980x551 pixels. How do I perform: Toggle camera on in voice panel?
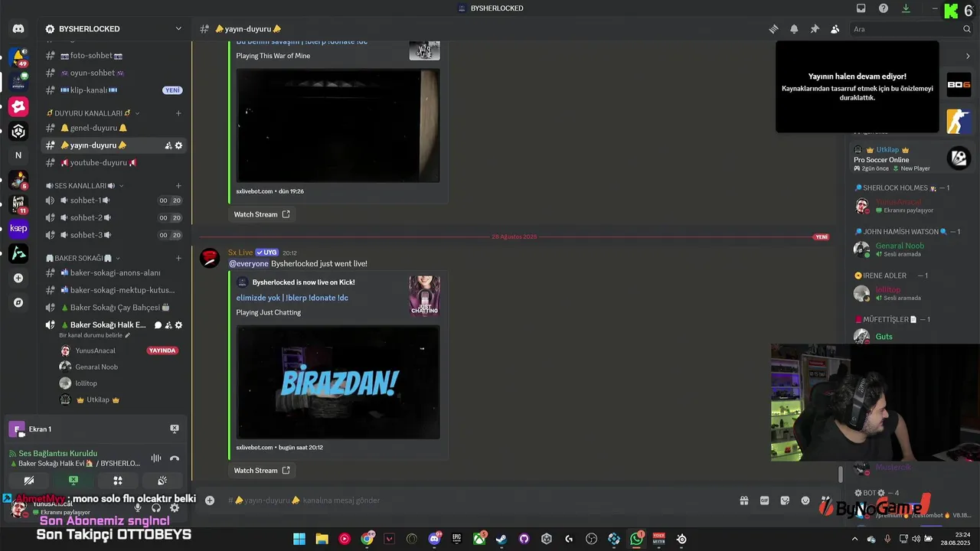(x=29, y=481)
